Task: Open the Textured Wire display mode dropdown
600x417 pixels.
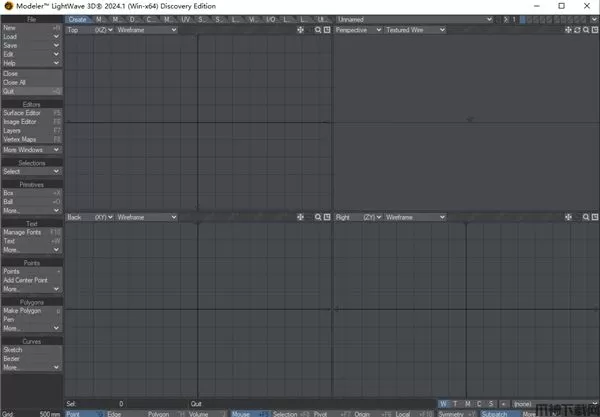Action: point(416,30)
